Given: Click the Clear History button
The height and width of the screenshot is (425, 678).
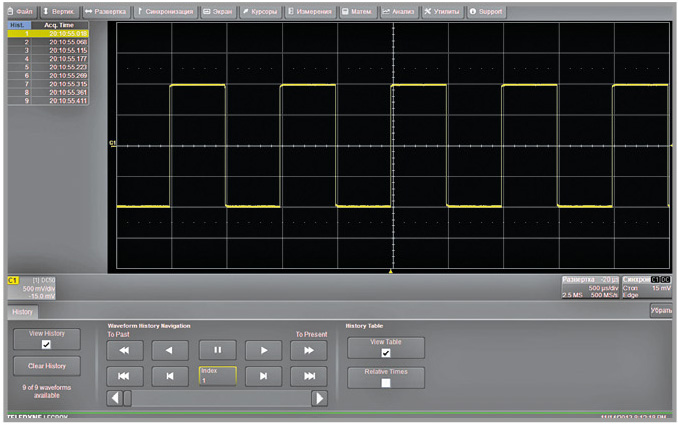Looking at the screenshot, I should 46,366.
